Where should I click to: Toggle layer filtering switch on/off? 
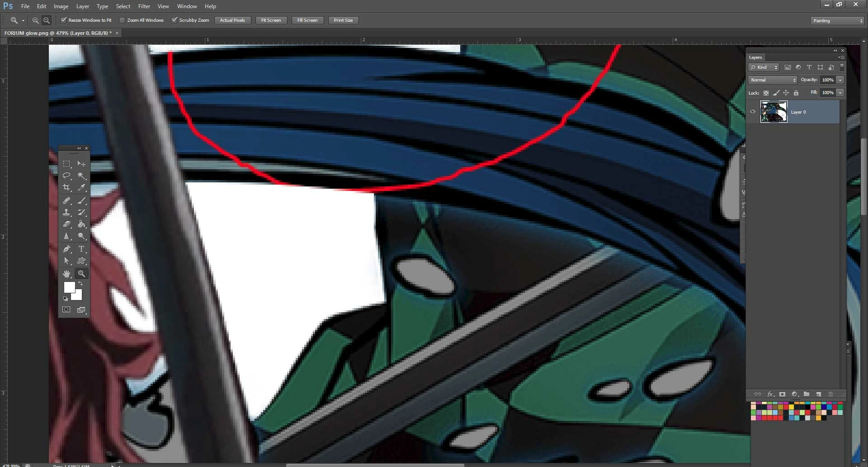point(842,67)
